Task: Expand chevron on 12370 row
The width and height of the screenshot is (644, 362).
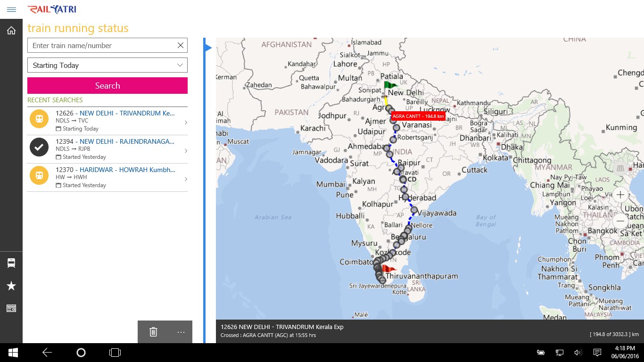Action: [186, 179]
